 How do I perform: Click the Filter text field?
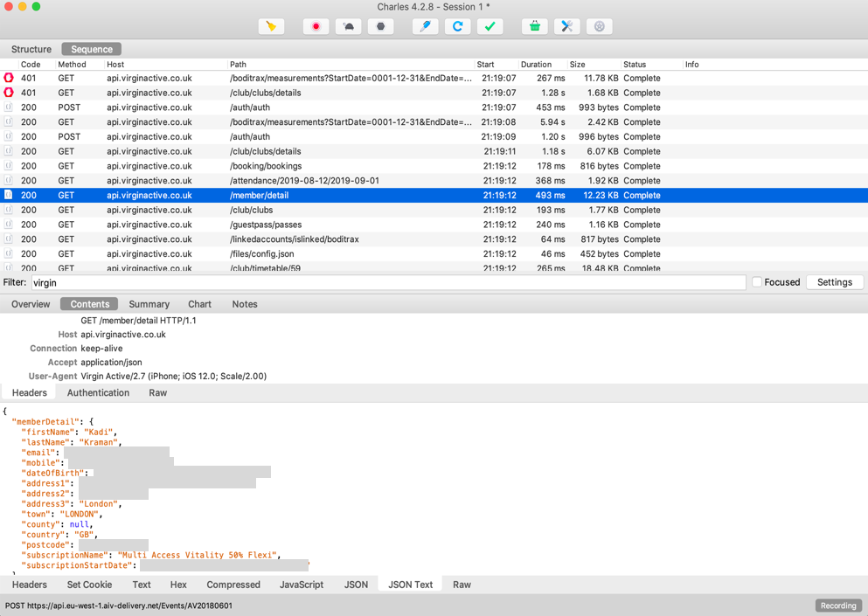click(x=389, y=283)
